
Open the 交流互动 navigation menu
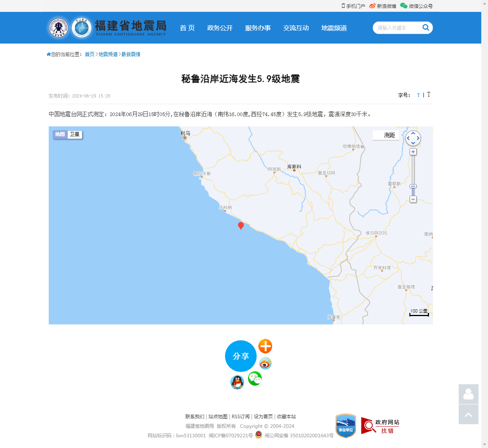296,28
